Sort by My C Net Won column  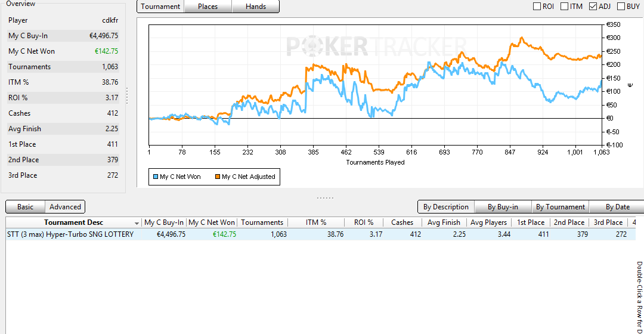212,222
